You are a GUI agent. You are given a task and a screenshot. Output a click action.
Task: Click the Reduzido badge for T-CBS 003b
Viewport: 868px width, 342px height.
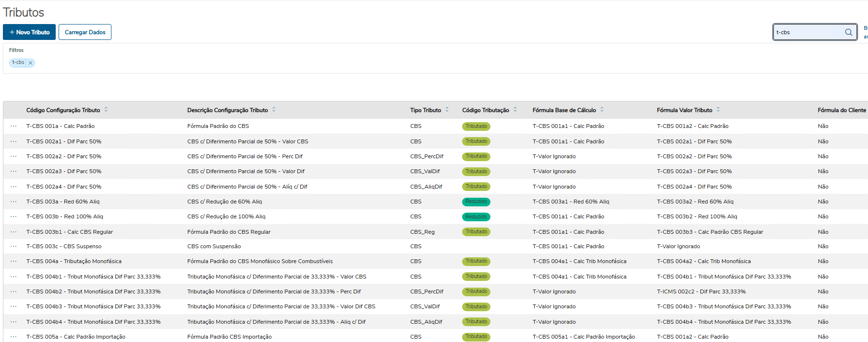point(476,217)
